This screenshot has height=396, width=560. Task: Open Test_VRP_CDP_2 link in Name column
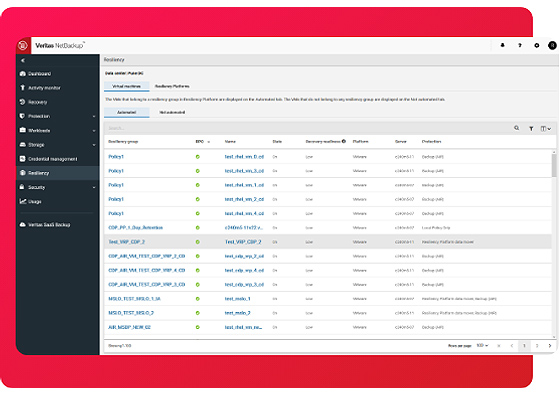(243, 242)
